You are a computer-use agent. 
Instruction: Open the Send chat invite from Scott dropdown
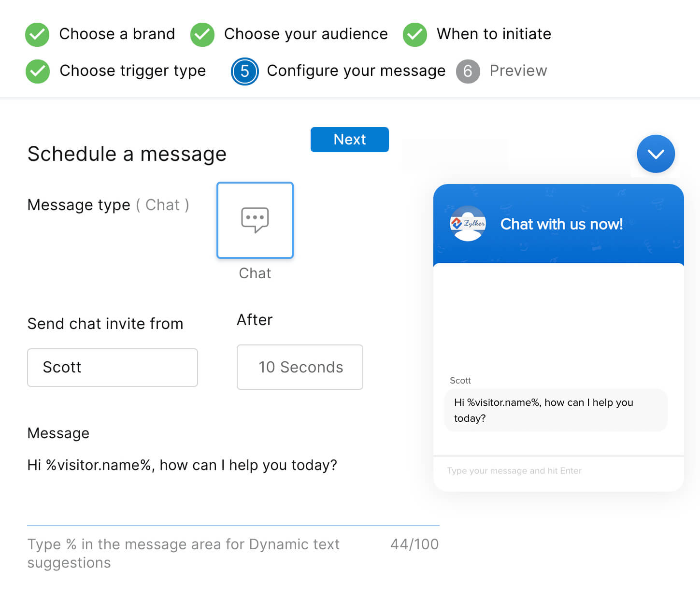[x=113, y=367]
